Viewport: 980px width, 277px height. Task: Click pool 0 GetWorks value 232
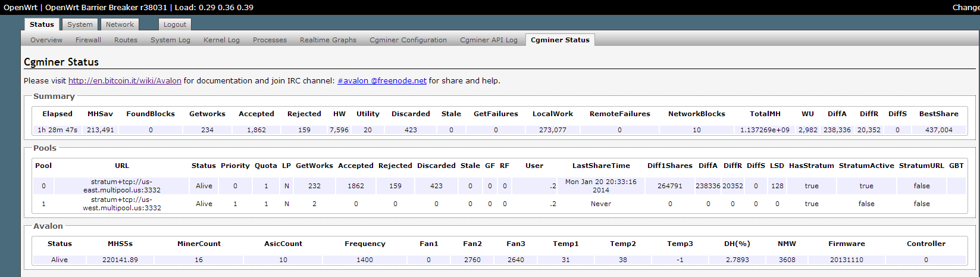[314, 186]
